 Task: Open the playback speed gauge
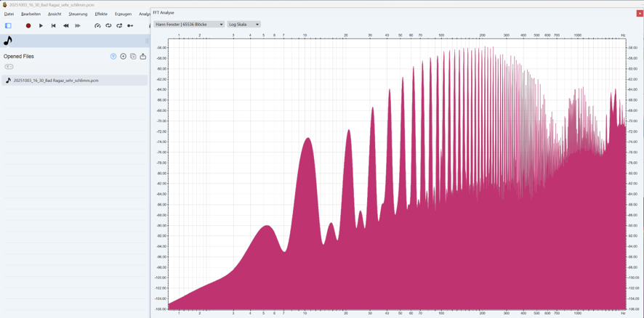[97, 25]
